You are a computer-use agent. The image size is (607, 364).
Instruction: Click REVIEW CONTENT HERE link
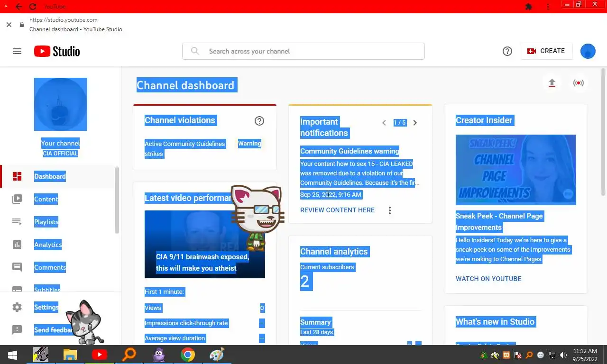click(337, 210)
